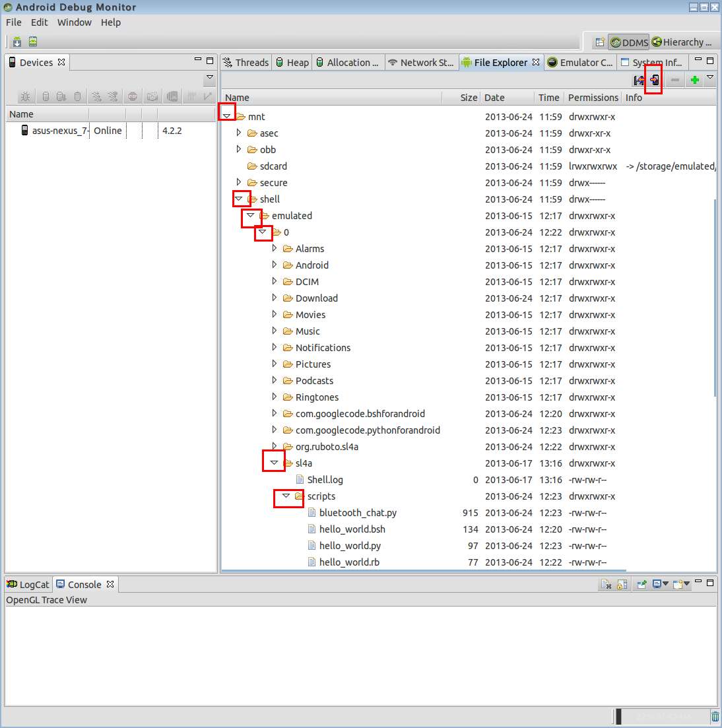722x728 pixels.
Task: Click the File Explorer vertical scrollbar
Action: click(715, 297)
